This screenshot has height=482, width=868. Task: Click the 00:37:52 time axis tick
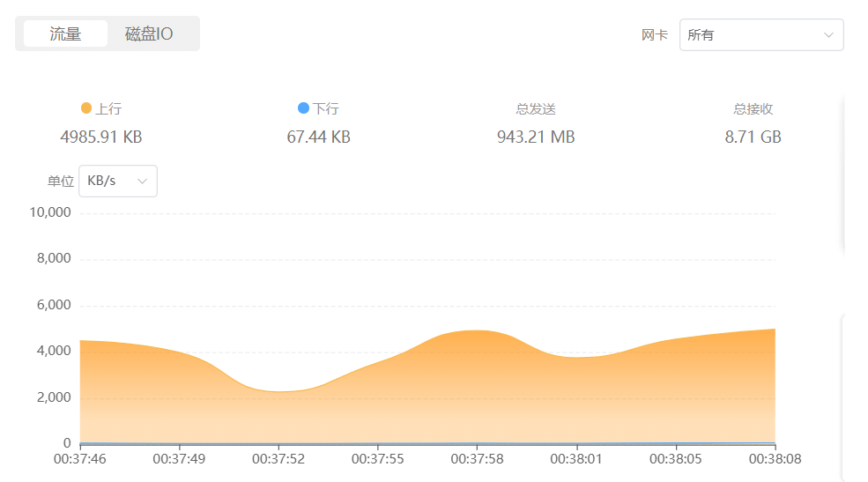[278, 459]
